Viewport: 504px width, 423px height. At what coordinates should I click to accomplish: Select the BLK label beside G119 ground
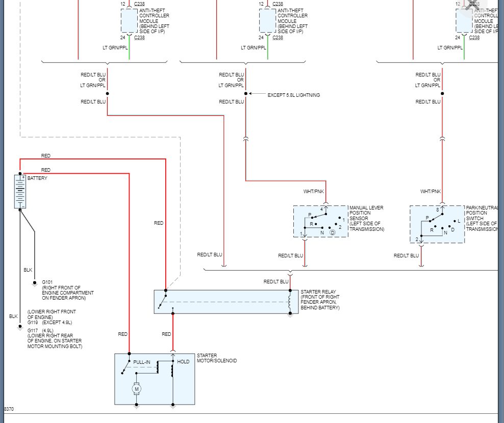point(13,316)
